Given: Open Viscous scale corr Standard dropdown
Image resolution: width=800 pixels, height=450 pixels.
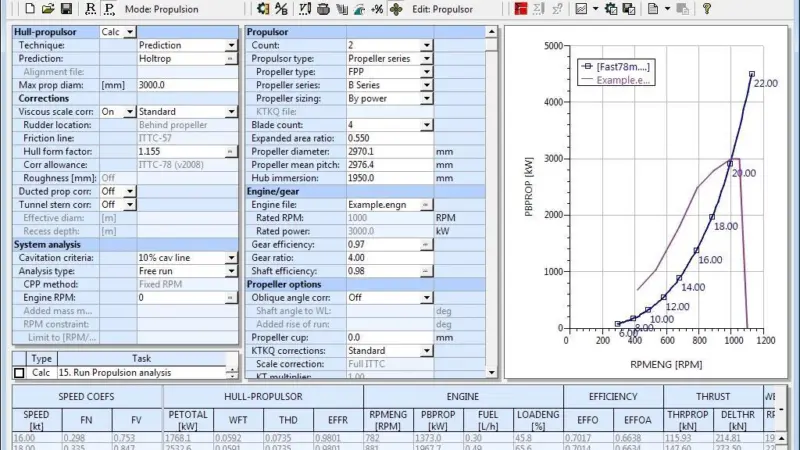Looking at the screenshot, I should [232, 112].
